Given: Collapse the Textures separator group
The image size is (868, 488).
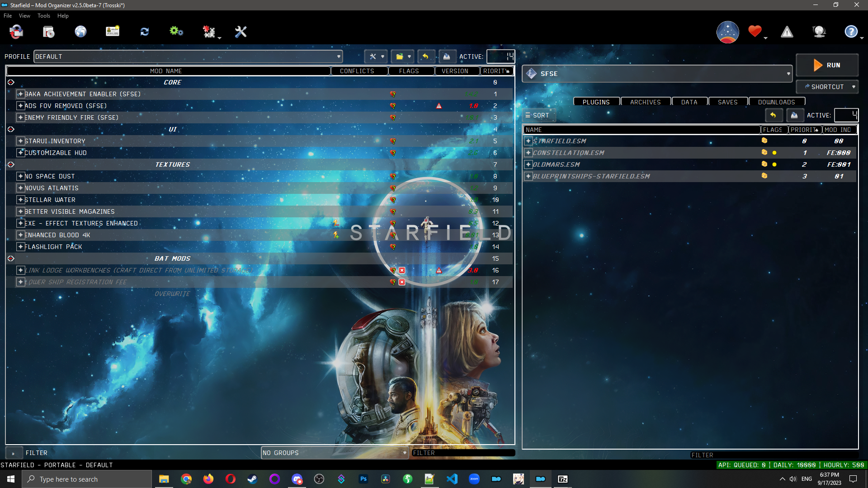Looking at the screenshot, I should click(11, 164).
